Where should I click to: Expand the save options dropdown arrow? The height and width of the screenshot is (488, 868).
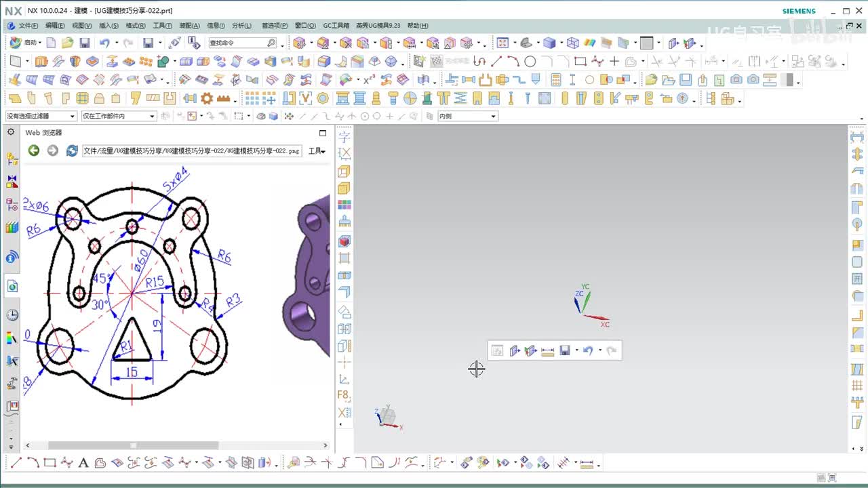[x=160, y=43]
